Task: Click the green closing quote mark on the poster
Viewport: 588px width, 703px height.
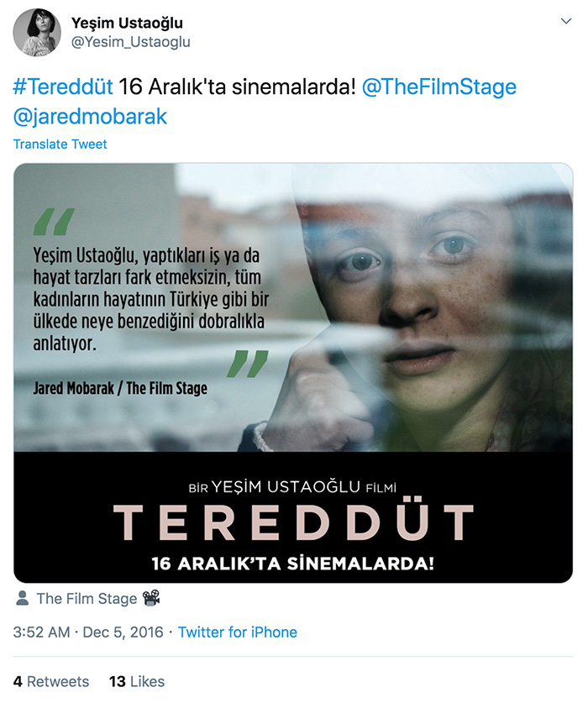Action: pyautogui.click(x=248, y=364)
